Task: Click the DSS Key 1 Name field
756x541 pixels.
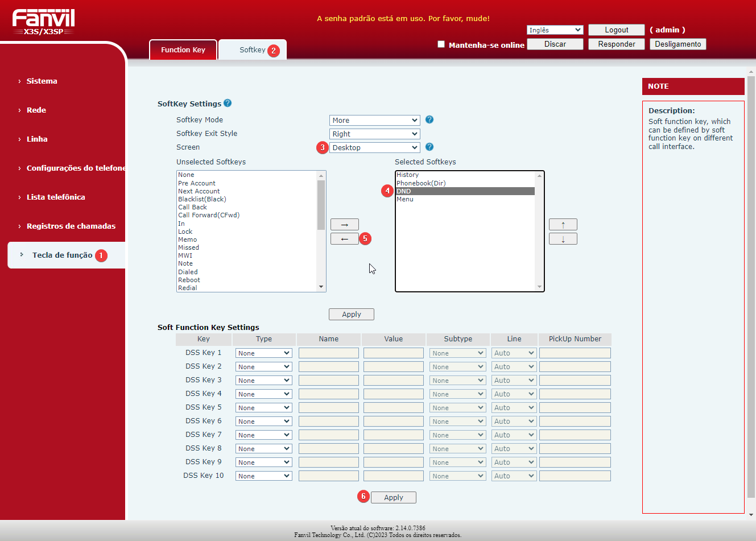Action: click(x=328, y=353)
